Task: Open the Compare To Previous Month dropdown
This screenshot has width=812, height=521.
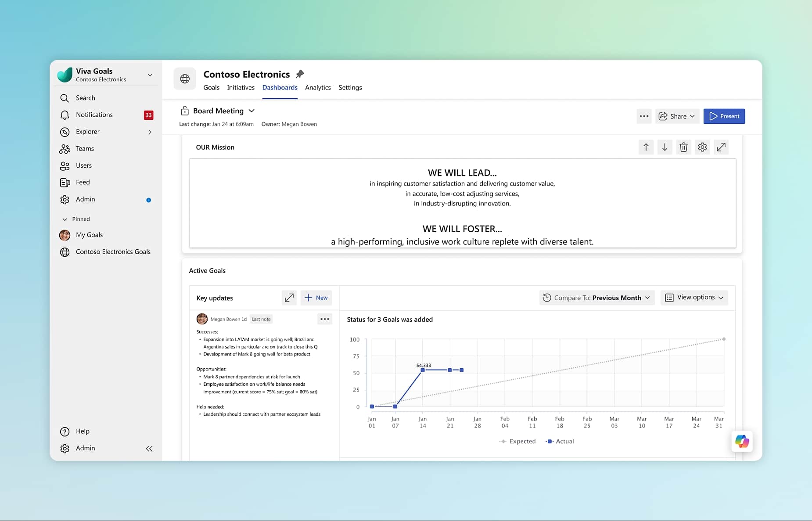Action: (596, 298)
